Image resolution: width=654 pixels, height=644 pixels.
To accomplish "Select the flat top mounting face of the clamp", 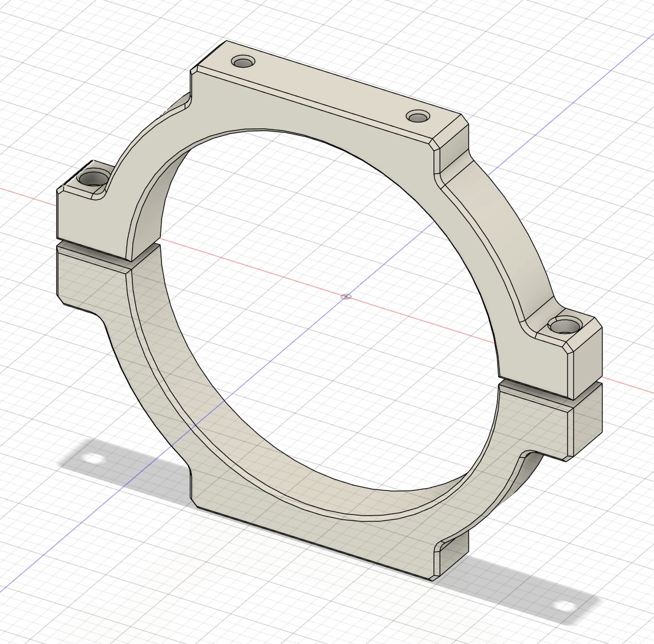I will click(329, 89).
